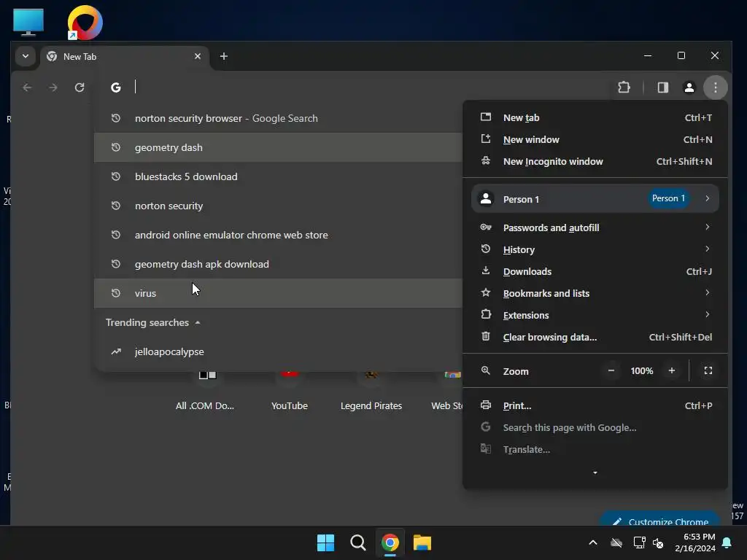Expand the History submenu
Viewport: 747px width, 560px height.
click(595, 249)
